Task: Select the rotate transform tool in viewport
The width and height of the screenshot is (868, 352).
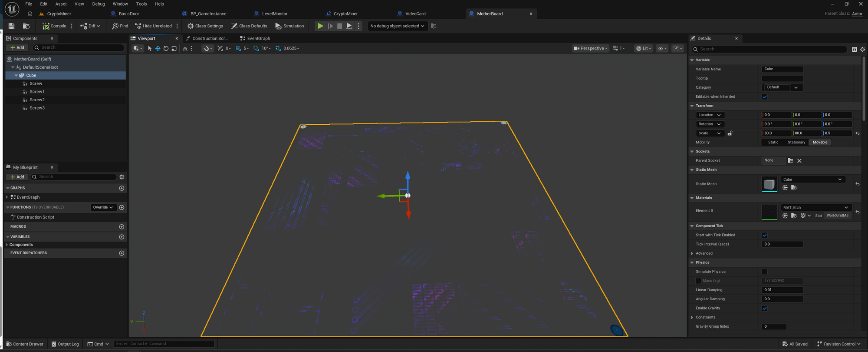Action: click(x=166, y=49)
